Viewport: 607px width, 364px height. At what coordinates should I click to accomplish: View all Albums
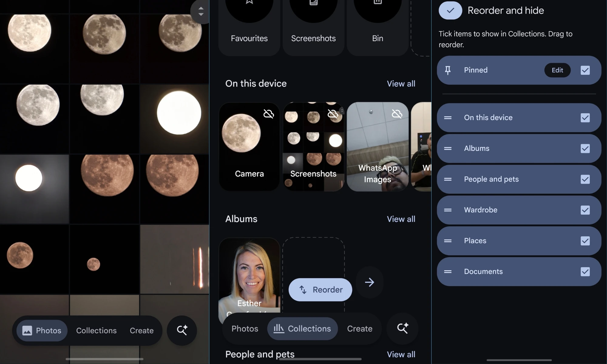[x=401, y=219]
